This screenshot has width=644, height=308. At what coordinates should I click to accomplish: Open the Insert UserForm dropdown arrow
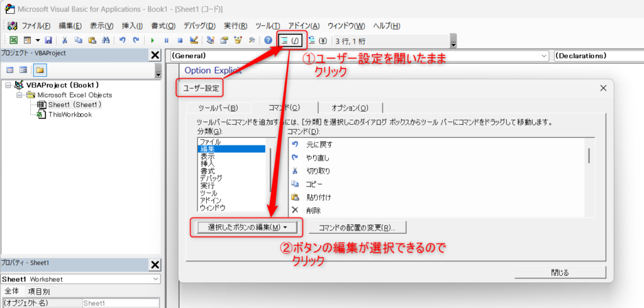[x=37, y=40]
